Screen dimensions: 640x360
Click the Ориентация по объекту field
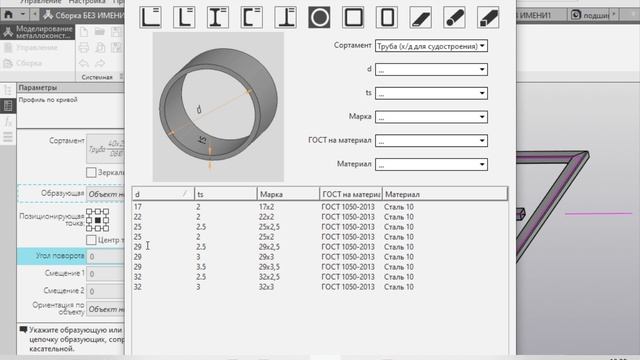click(x=105, y=309)
